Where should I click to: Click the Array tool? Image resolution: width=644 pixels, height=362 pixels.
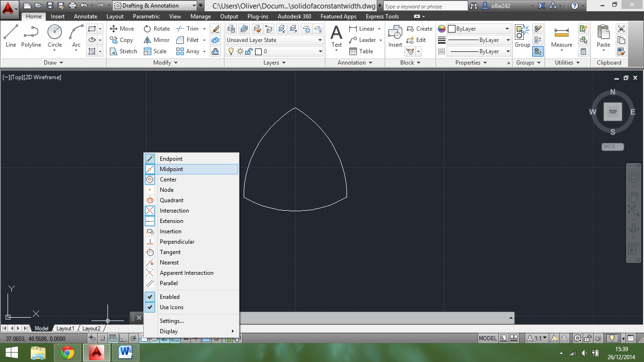click(x=188, y=51)
